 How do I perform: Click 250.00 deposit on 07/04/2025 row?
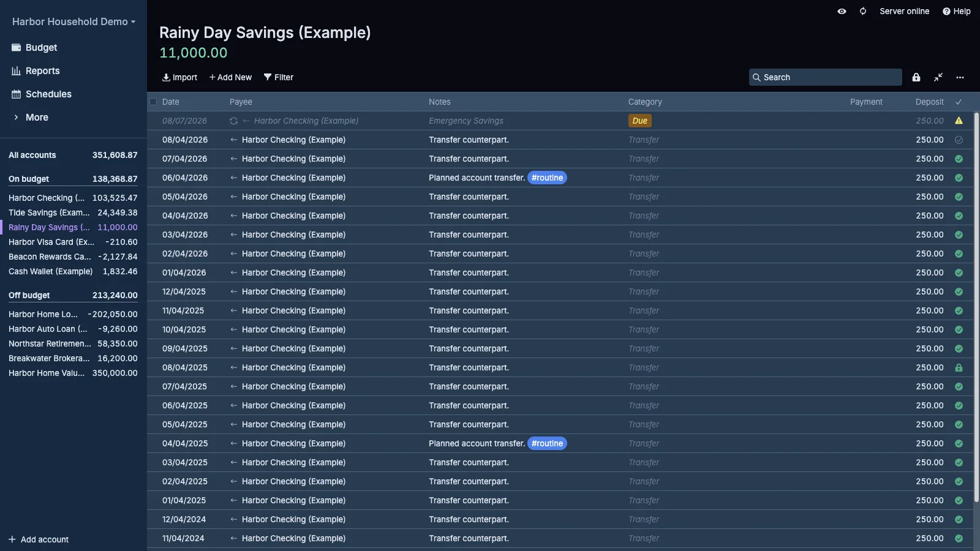click(x=930, y=386)
